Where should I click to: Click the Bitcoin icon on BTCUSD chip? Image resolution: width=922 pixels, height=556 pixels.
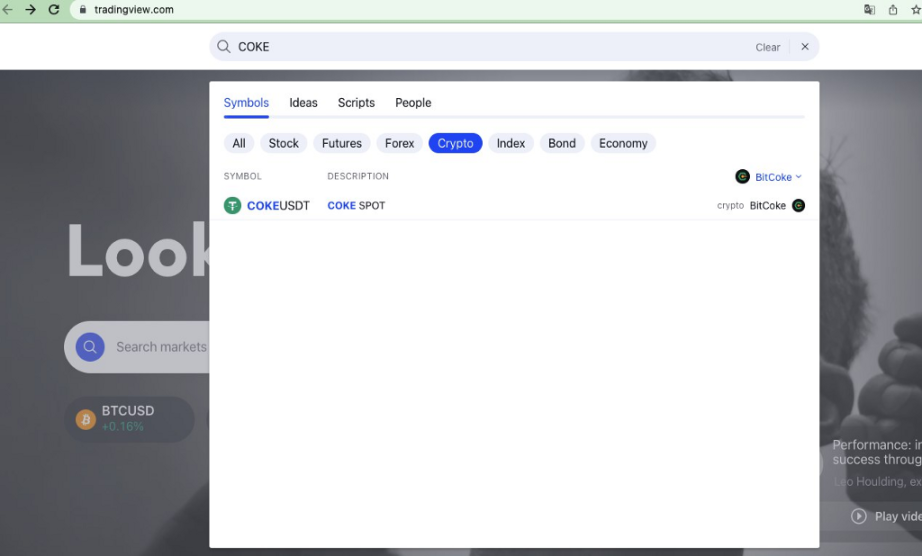(x=86, y=420)
